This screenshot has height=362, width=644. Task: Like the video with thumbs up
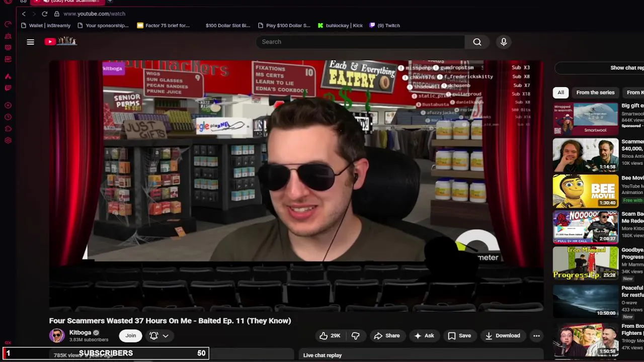(x=330, y=336)
